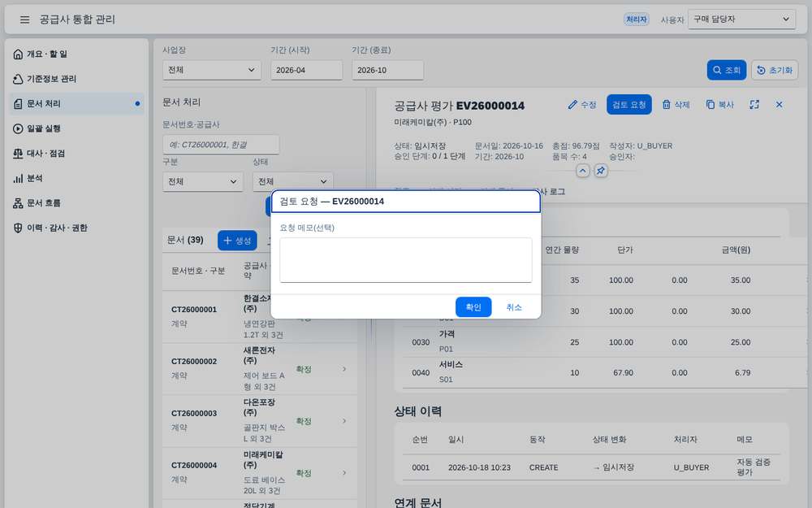Click the status history entry dated 2026-10-18 10:23
Viewport: 812px width, 508px height.
591,467
